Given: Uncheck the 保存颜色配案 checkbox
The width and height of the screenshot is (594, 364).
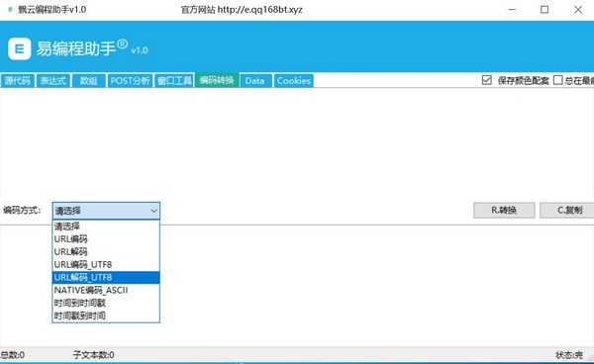Looking at the screenshot, I should (x=487, y=80).
